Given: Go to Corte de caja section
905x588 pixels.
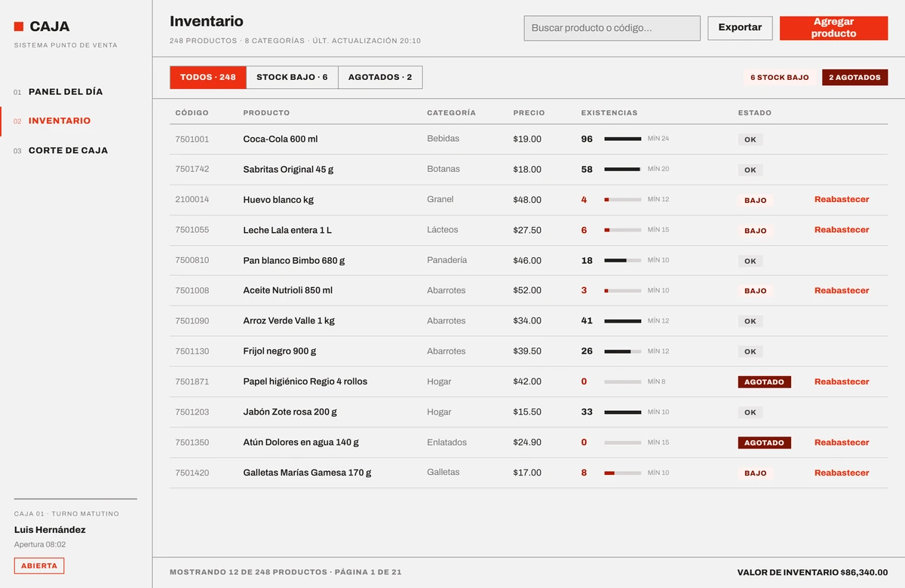Looking at the screenshot, I should (x=68, y=151).
